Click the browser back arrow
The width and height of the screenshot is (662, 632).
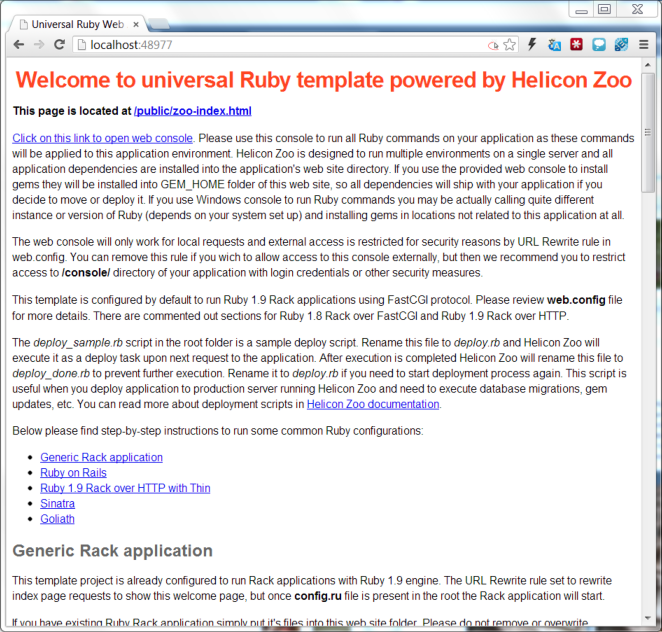click(19, 45)
